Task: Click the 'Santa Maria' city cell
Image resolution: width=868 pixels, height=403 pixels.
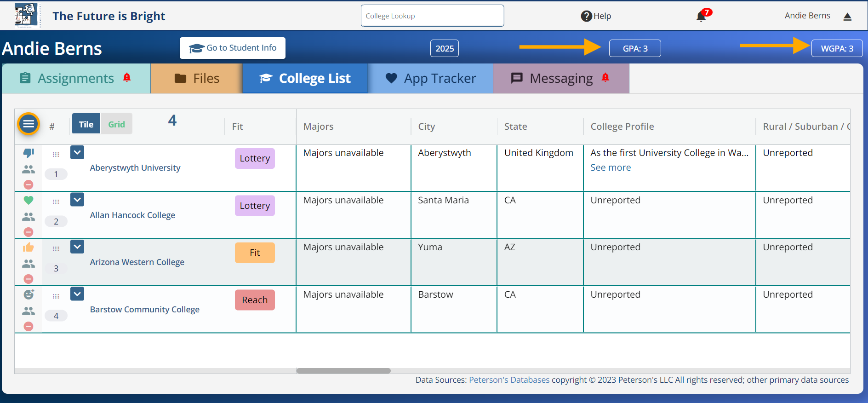Action: (x=443, y=200)
